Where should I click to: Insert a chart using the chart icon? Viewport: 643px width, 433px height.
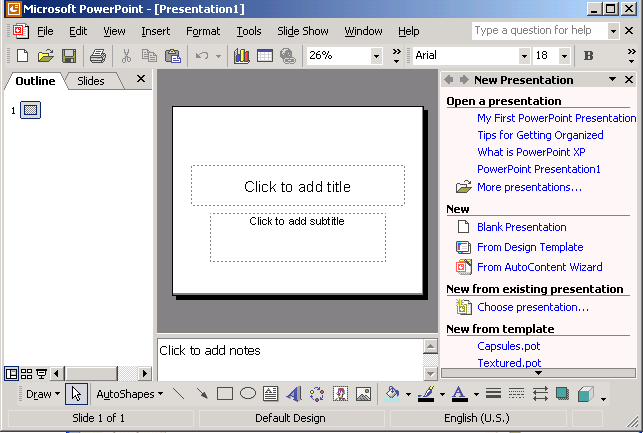(x=242, y=56)
